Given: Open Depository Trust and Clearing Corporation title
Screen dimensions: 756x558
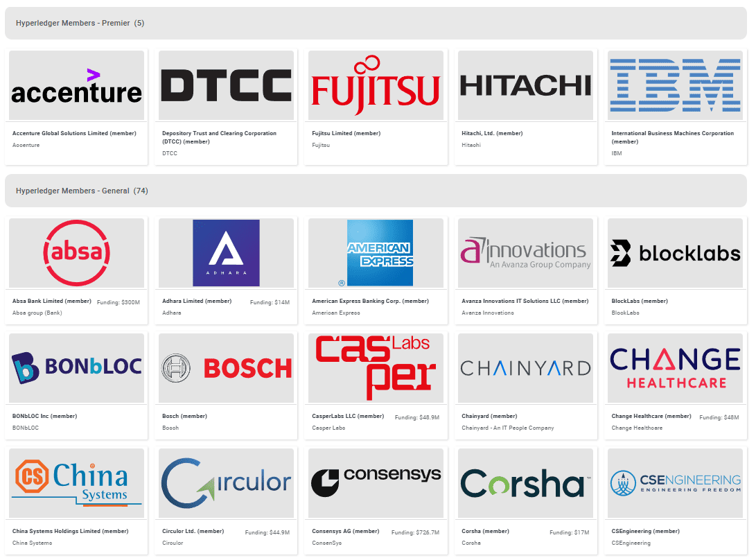Looking at the screenshot, I should [220, 137].
